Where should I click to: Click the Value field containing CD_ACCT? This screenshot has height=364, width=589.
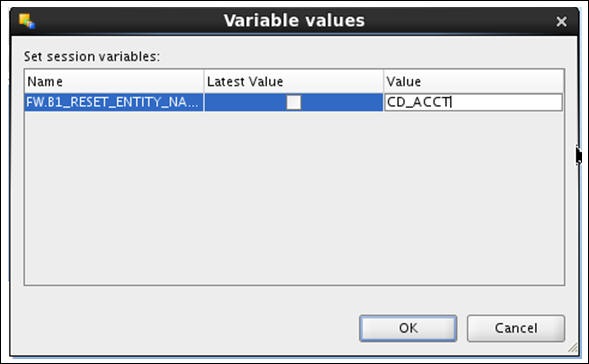[x=473, y=102]
